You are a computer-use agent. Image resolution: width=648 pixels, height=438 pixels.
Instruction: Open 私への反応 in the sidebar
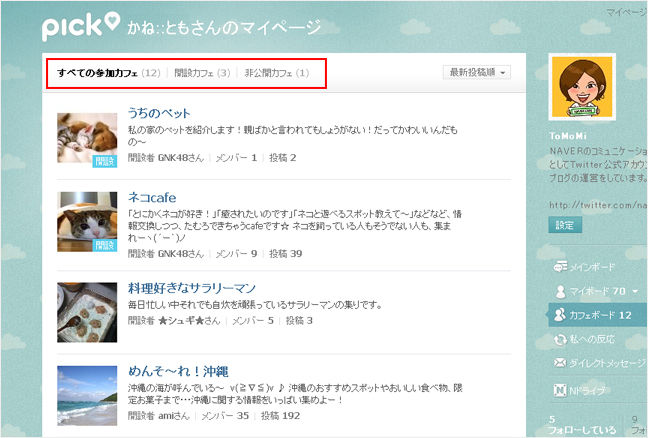[x=584, y=340]
